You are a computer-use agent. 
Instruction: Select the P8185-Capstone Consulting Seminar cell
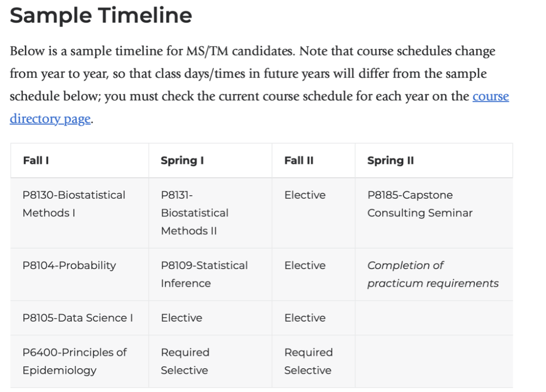420,204
